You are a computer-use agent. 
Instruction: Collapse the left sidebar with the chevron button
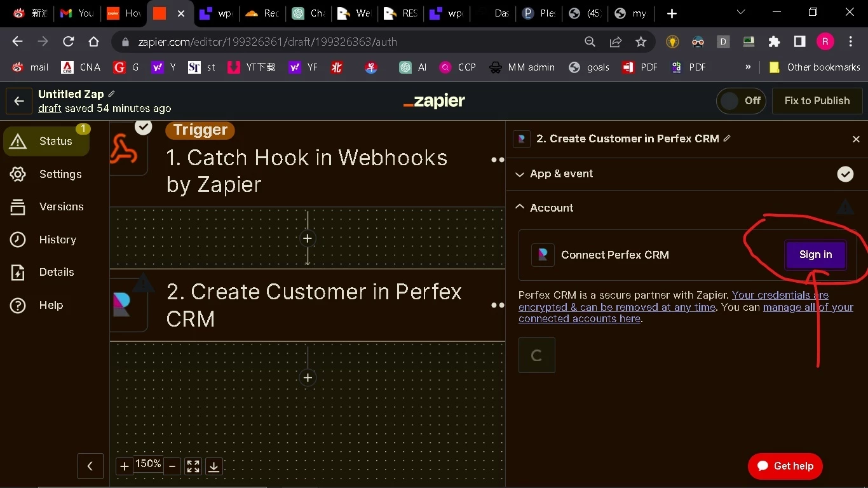[90, 466]
